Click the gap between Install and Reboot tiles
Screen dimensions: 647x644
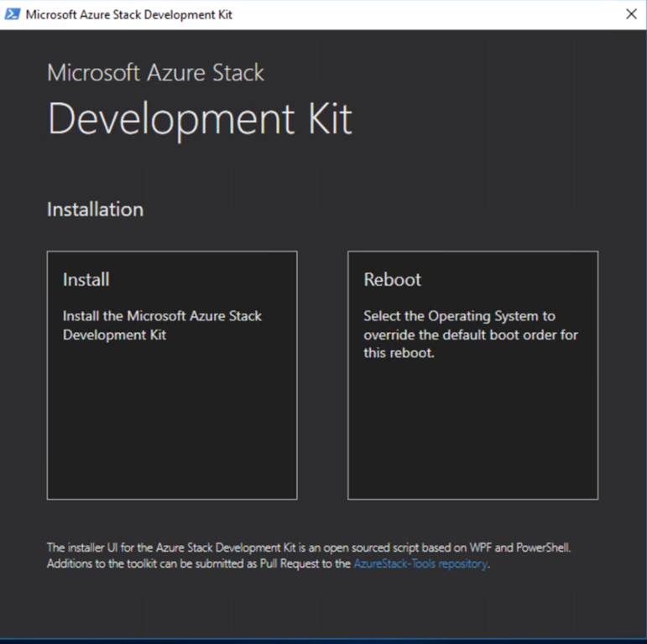pyautogui.click(x=322, y=375)
